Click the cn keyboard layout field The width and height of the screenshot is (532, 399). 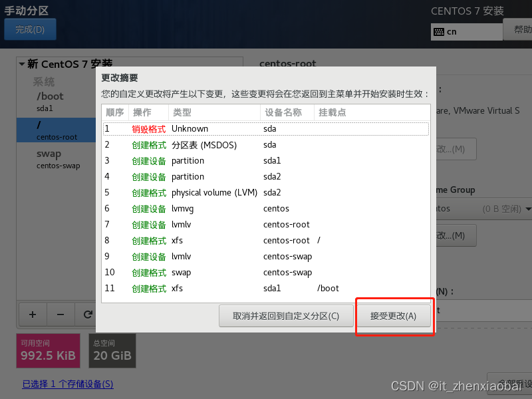click(x=467, y=32)
